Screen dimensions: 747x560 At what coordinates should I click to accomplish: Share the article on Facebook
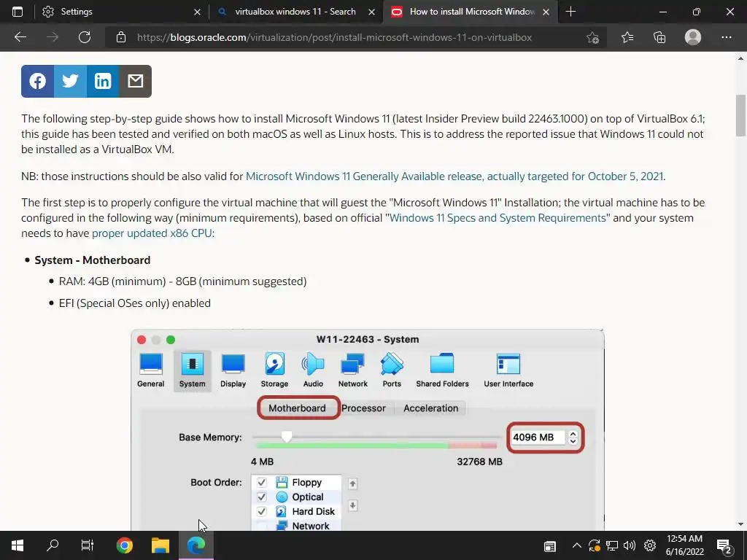pos(38,82)
